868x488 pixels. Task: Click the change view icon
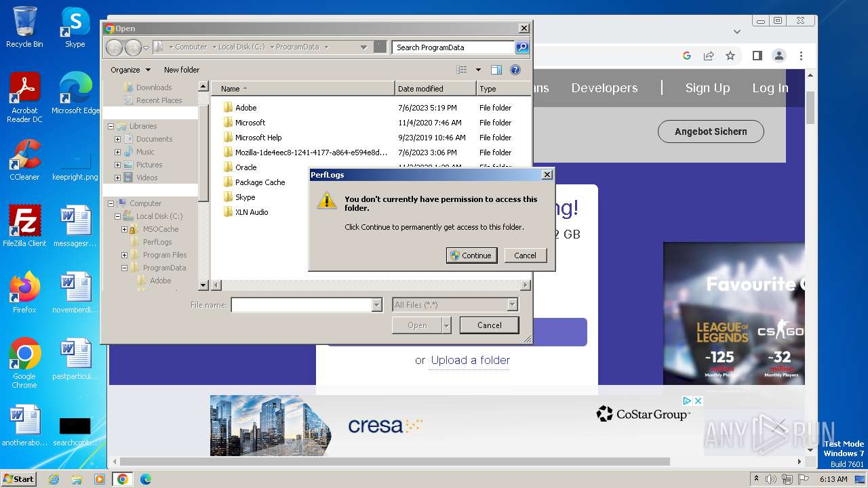(462, 70)
